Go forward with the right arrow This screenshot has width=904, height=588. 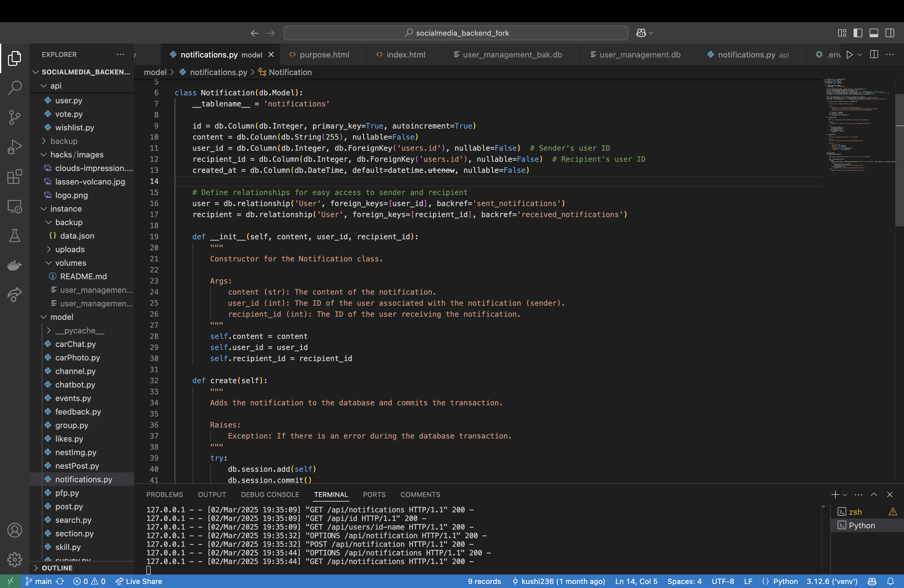pos(271,33)
